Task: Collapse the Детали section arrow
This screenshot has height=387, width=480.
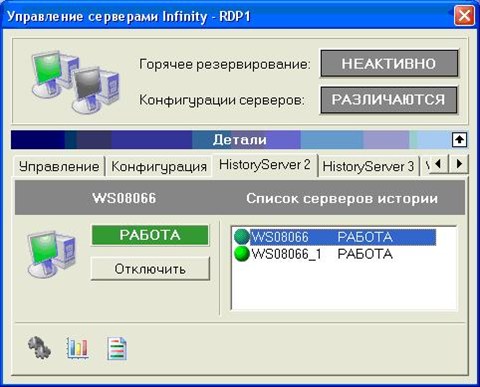Action: [x=459, y=140]
